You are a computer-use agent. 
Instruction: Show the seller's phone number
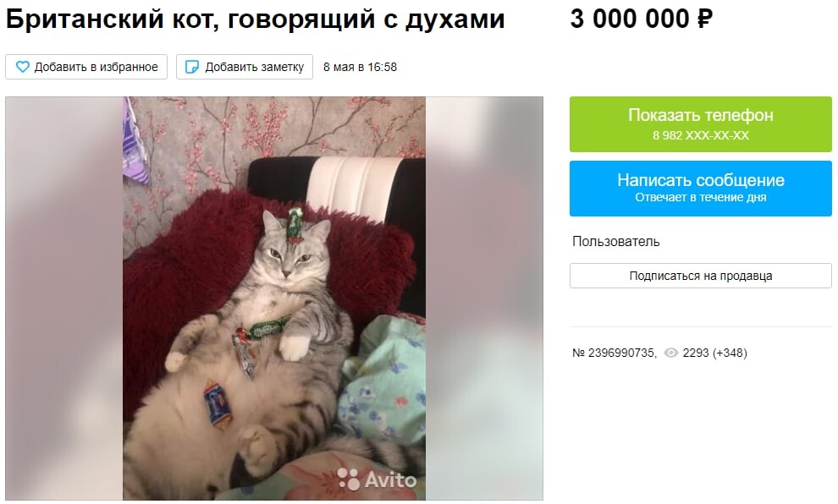point(701,123)
